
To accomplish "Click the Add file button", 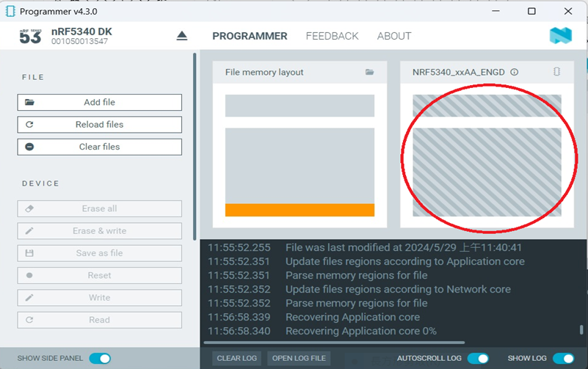I will pyautogui.click(x=99, y=102).
